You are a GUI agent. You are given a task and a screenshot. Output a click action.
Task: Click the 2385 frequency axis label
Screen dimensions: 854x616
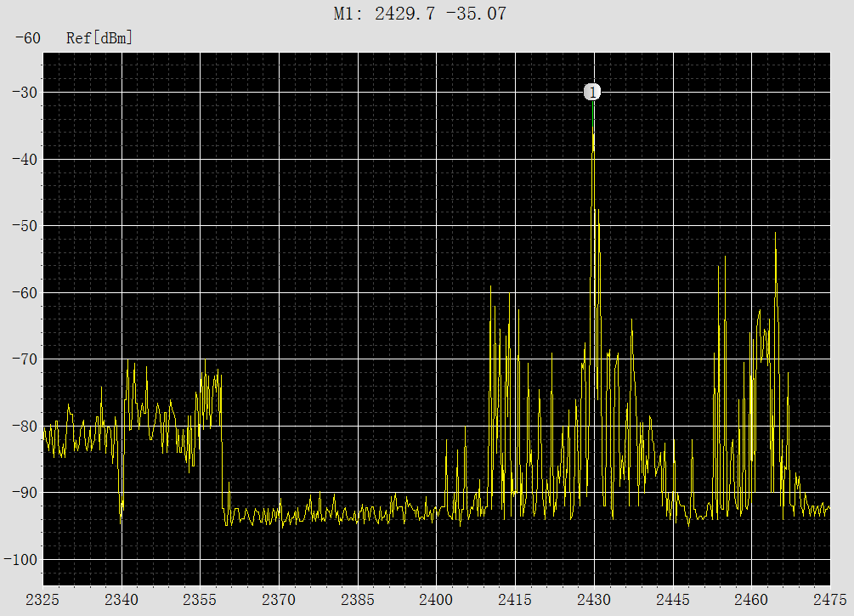[358, 600]
